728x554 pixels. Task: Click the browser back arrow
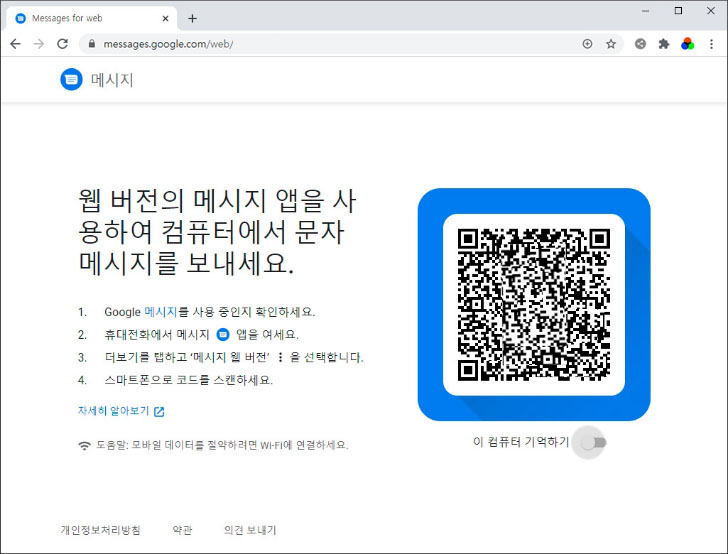(x=15, y=44)
